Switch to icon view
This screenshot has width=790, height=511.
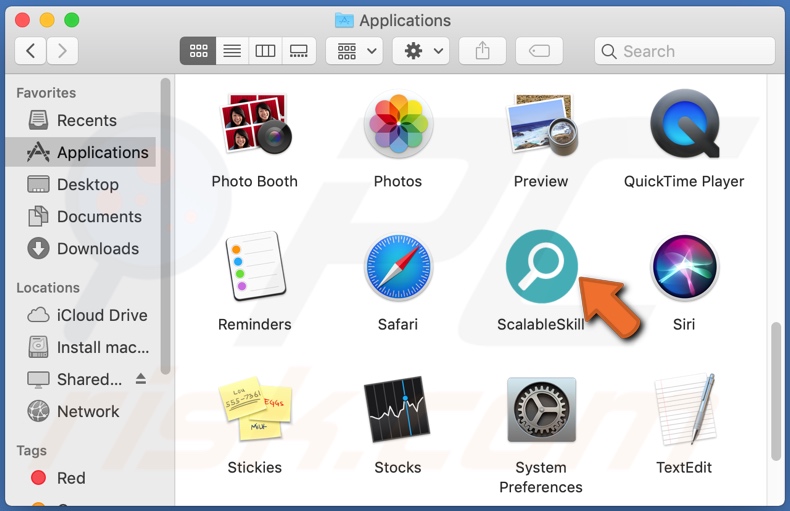point(198,51)
